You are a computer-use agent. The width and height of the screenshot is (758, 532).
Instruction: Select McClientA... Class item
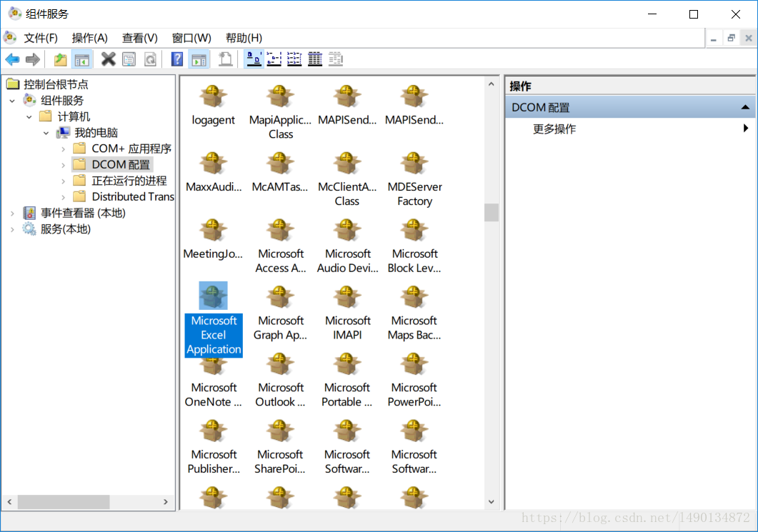click(347, 179)
